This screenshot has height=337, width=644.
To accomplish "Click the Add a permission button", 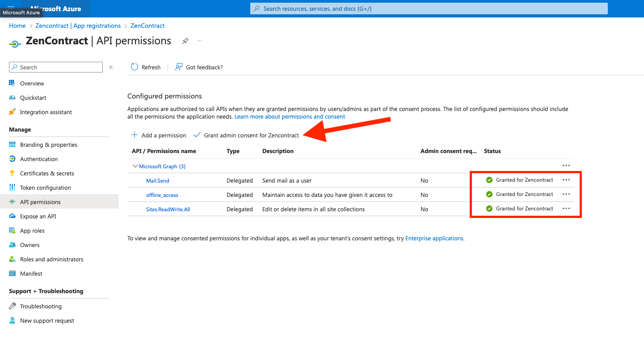I will pos(158,135).
